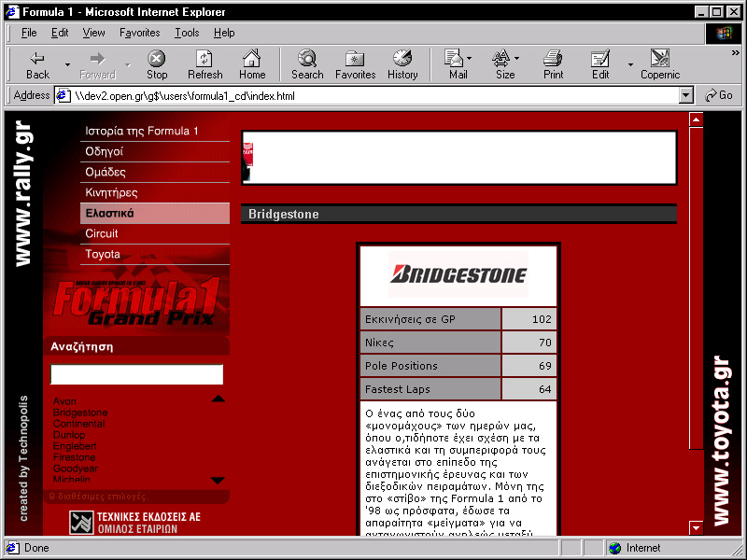Show more toolbar buttons chevron

pos(736,53)
